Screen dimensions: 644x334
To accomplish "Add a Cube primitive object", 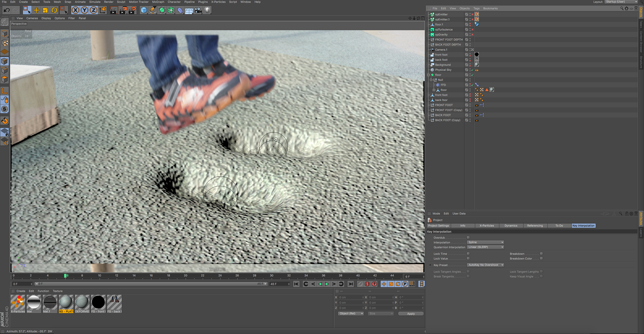I will pyautogui.click(x=144, y=10).
